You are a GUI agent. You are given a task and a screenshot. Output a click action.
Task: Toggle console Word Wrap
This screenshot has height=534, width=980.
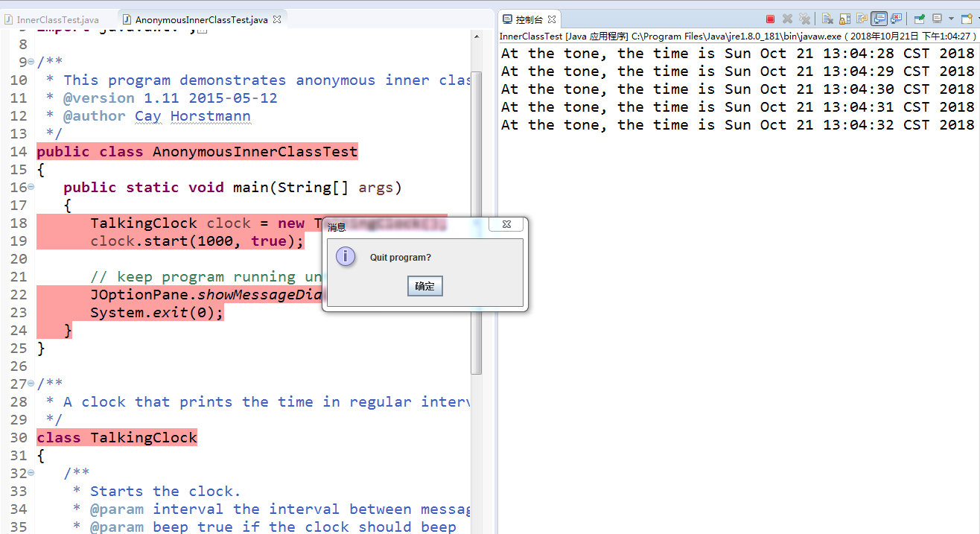click(x=862, y=19)
